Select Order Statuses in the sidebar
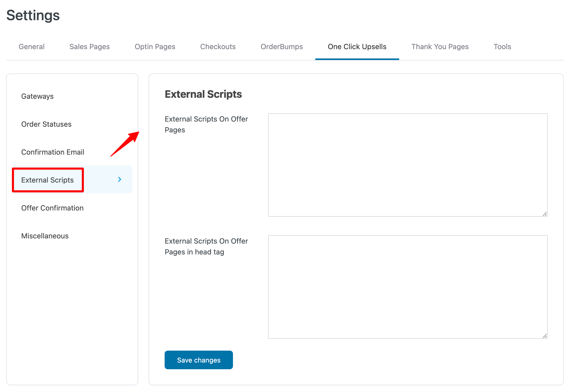The height and width of the screenshot is (392, 570). 46,124
